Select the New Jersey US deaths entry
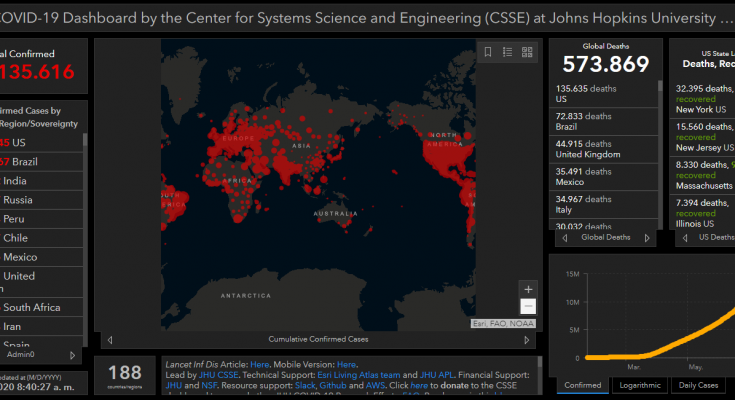 [702, 137]
